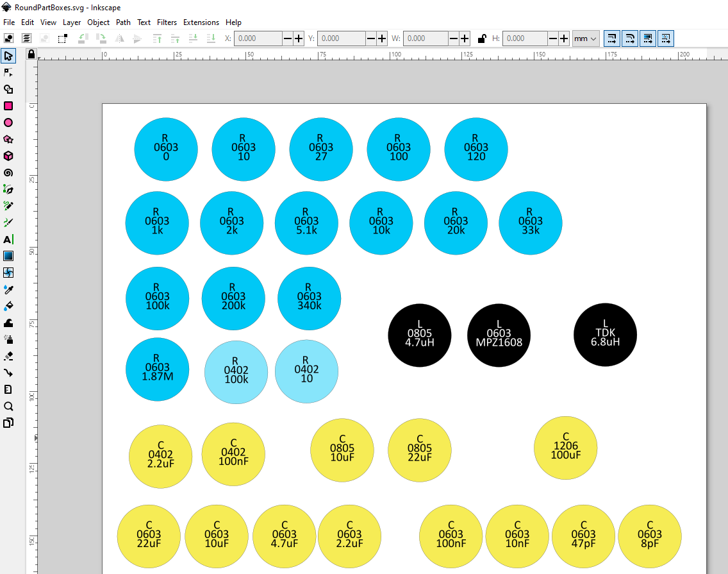Activate the Dropper color picker tool
Screen dimensions: 728x574
point(8,289)
